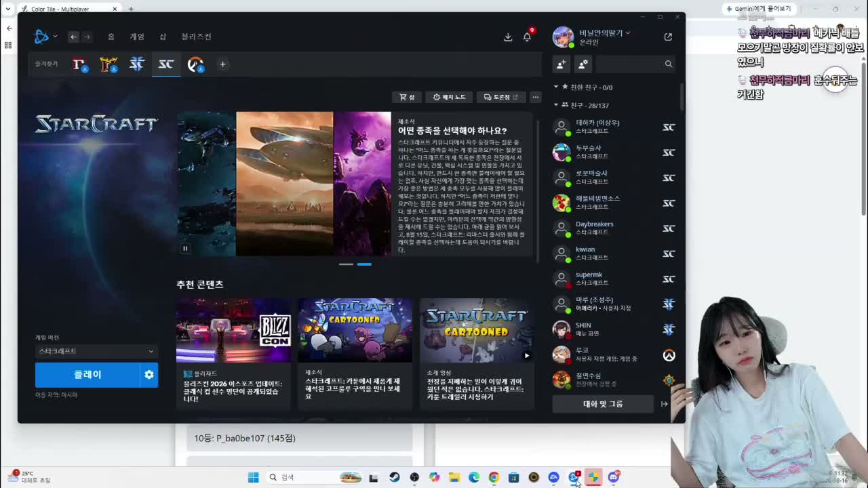
Task: Open the 토론장 forum link
Action: point(501,97)
